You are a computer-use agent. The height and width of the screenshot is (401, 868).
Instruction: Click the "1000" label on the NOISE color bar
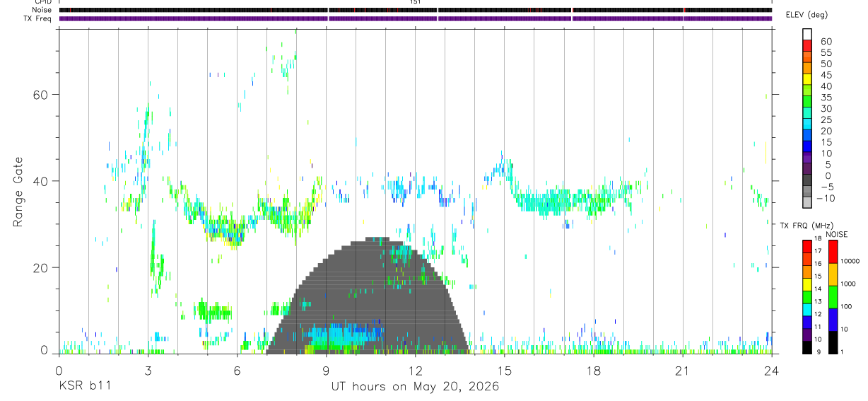[x=848, y=284]
